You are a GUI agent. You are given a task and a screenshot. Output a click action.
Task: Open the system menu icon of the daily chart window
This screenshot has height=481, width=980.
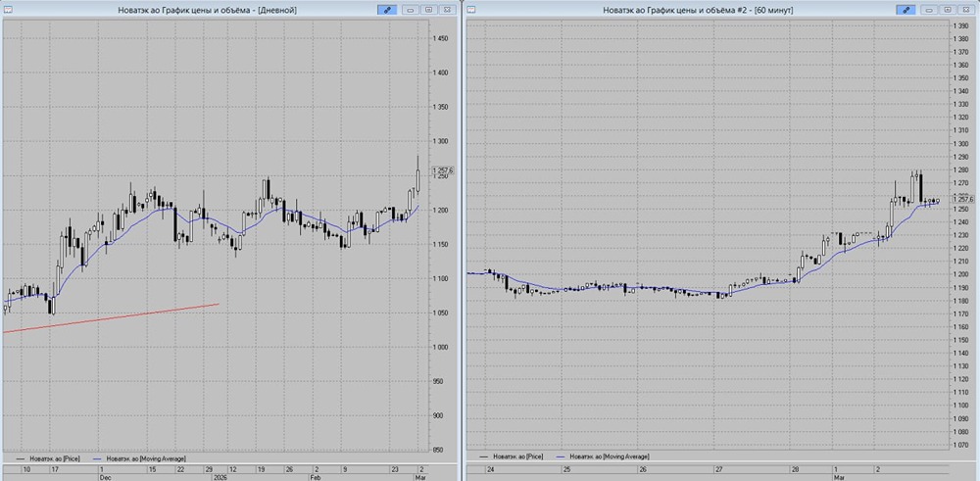7,10
